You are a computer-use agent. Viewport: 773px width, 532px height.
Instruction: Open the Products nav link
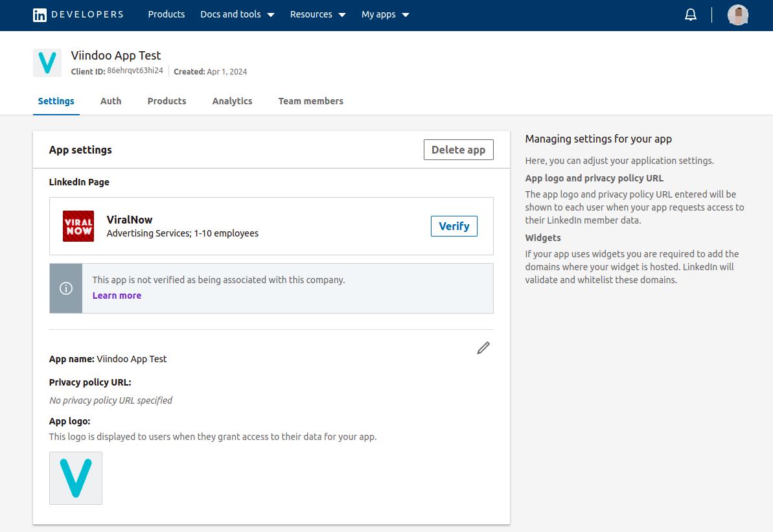click(x=166, y=14)
